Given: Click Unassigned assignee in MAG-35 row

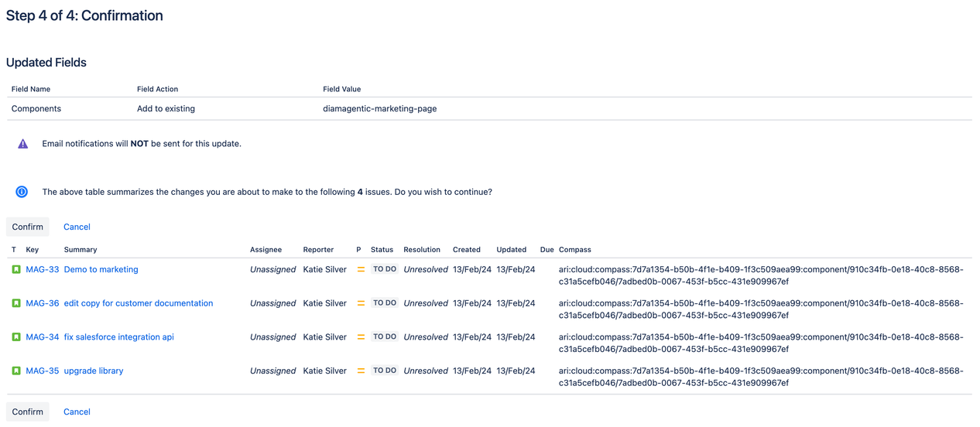Looking at the screenshot, I should pyautogui.click(x=273, y=371).
